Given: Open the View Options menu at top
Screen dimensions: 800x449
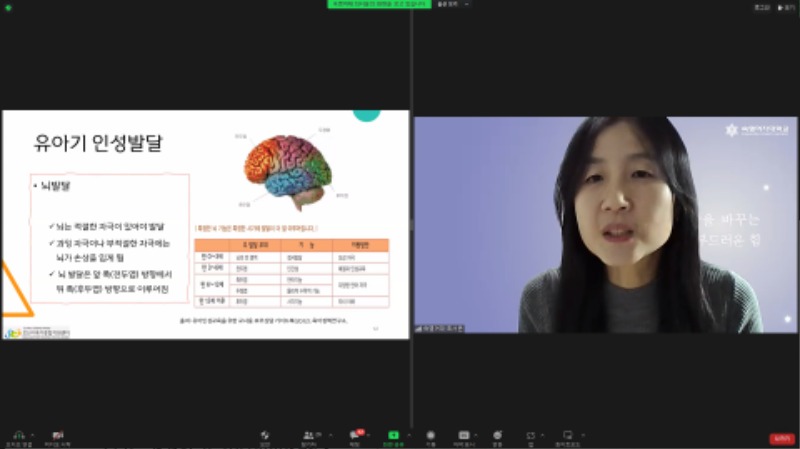Looking at the screenshot, I should click(452, 4).
